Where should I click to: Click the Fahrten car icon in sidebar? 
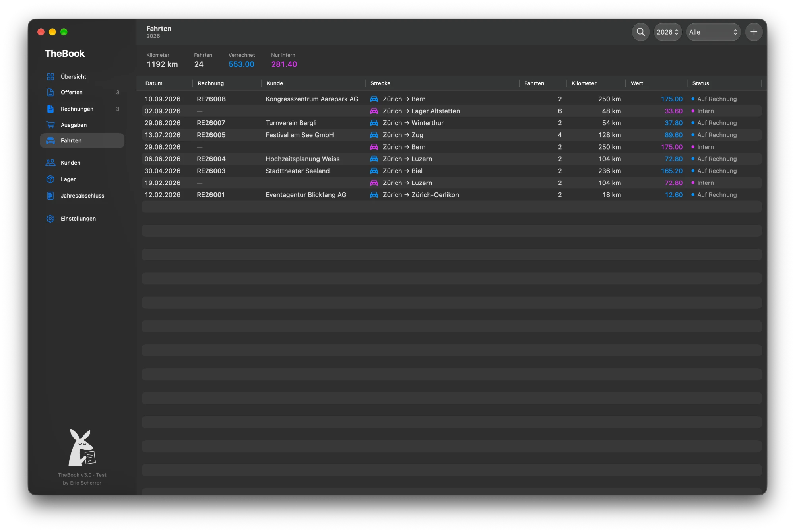pos(50,140)
